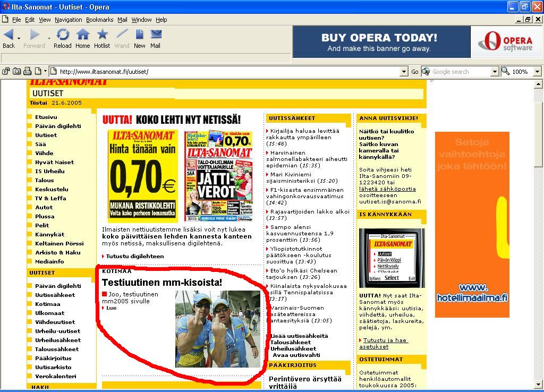This screenshot has width=544, height=392.
Task: Reload the page with the Reload icon
Action: pos(63,35)
